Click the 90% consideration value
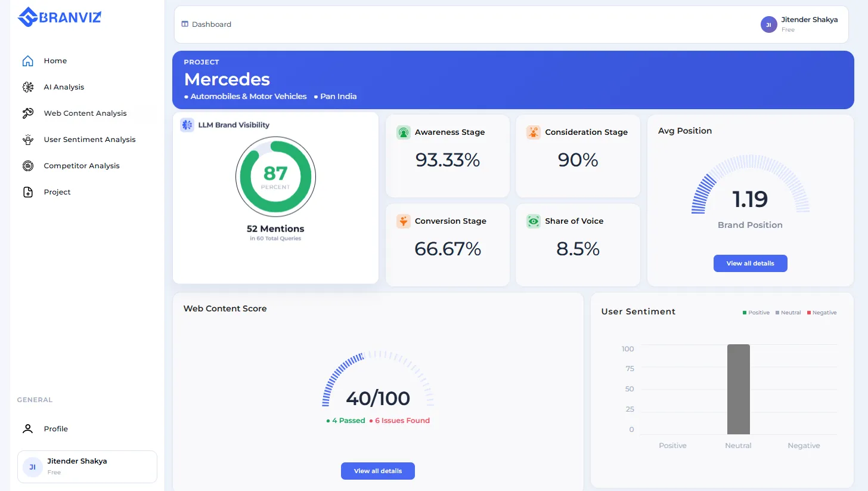This screenshot has height=491, width=868. coord(578,160)
